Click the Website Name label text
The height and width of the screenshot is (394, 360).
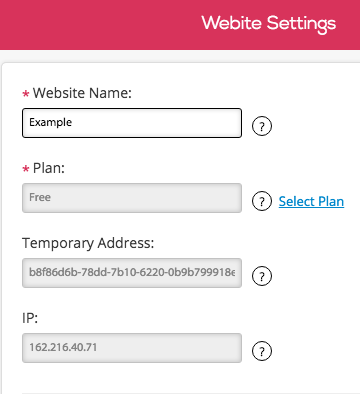point(82,93)
